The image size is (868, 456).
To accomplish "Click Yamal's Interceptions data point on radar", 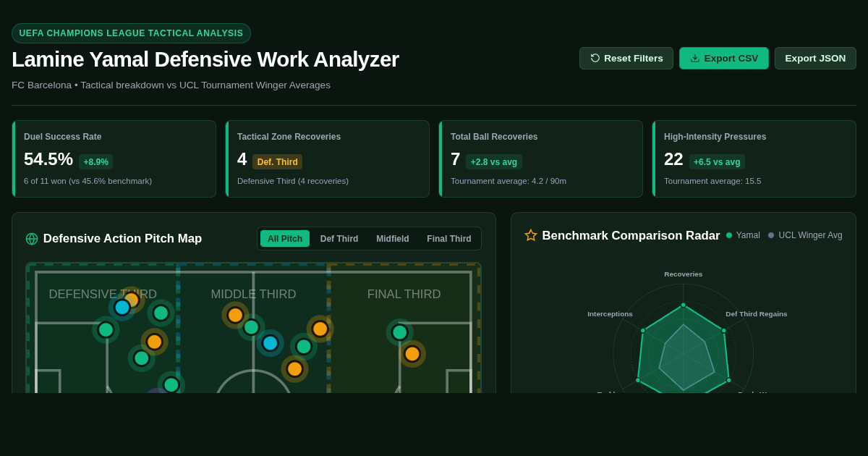I will (x=642, y=331).
